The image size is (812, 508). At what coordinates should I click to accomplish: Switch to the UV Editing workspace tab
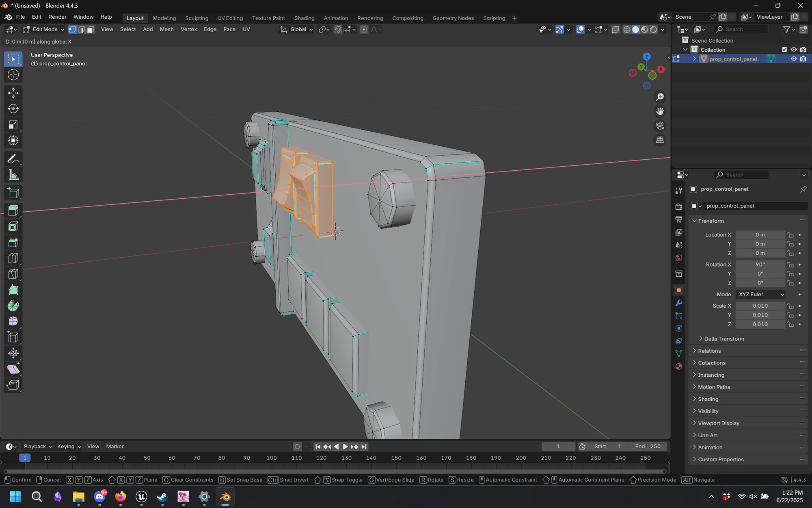click(x=230, y=18)
